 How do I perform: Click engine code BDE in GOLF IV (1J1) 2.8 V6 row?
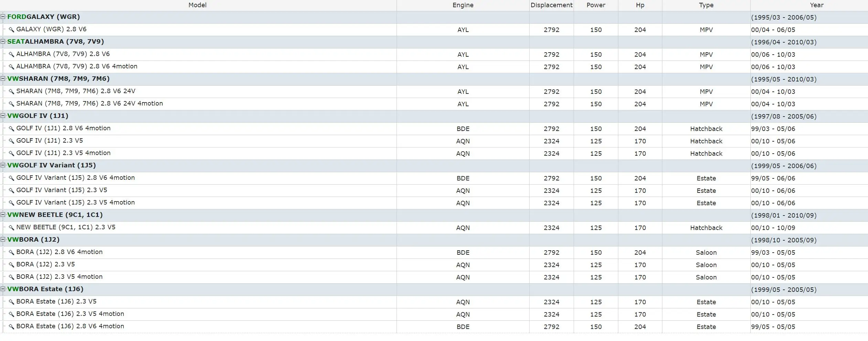[x=463, y=129]
